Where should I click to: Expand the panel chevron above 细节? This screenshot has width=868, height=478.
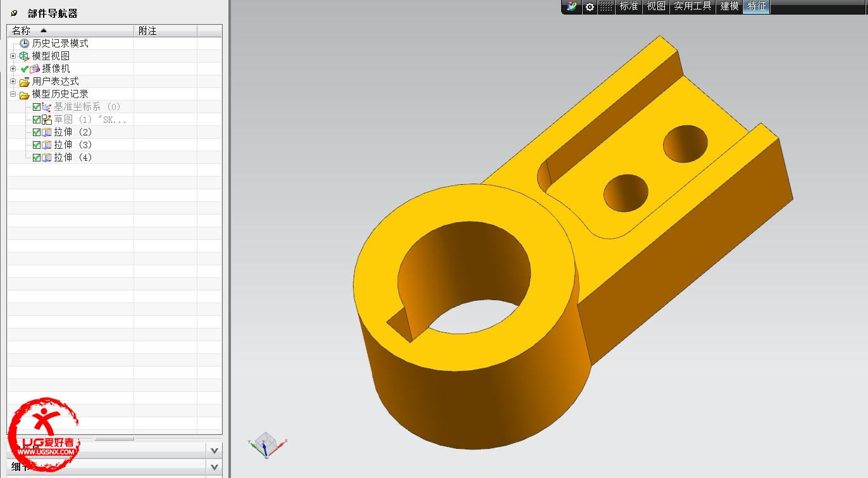[214, 450]
